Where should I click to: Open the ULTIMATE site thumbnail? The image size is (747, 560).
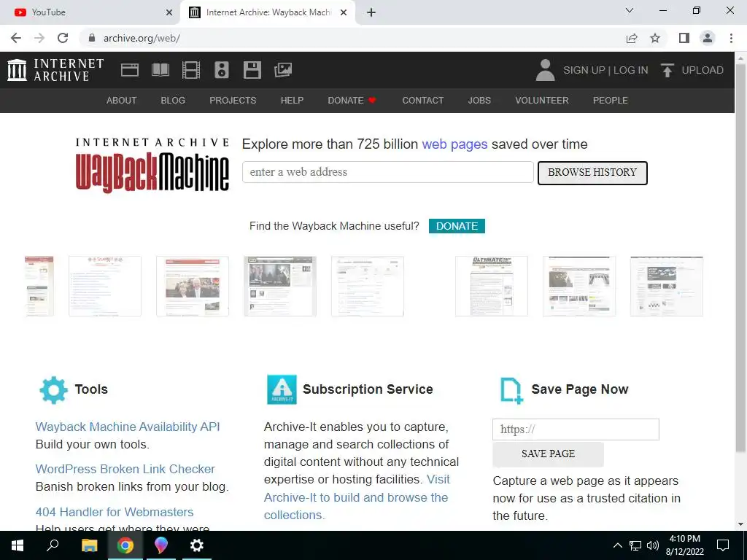pyautogui.click(x=491, y=286)
